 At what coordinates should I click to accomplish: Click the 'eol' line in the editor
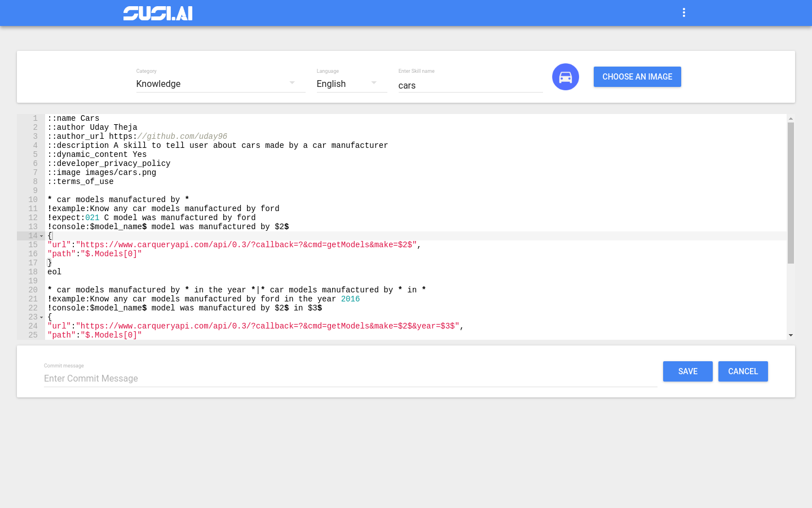point(54,272)
